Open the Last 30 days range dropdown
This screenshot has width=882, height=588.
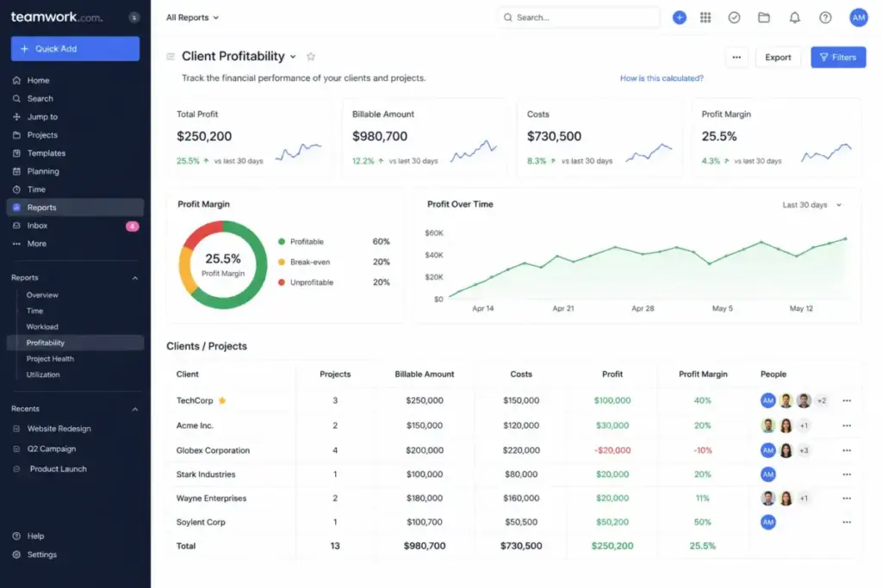tap(811, 205)
